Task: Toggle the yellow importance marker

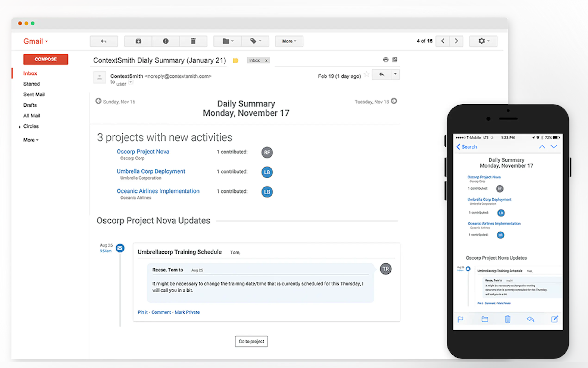Action: (x=235, y=60)
